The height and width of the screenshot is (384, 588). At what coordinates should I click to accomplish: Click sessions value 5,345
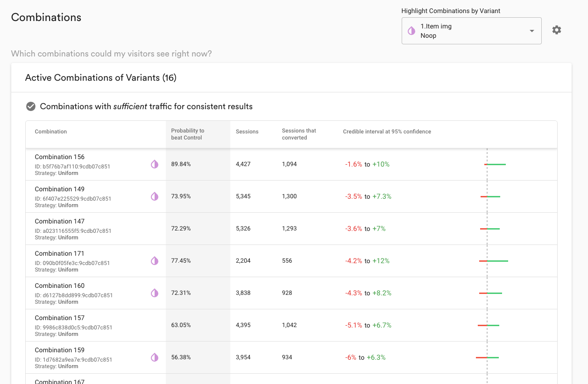coord(243,196)
